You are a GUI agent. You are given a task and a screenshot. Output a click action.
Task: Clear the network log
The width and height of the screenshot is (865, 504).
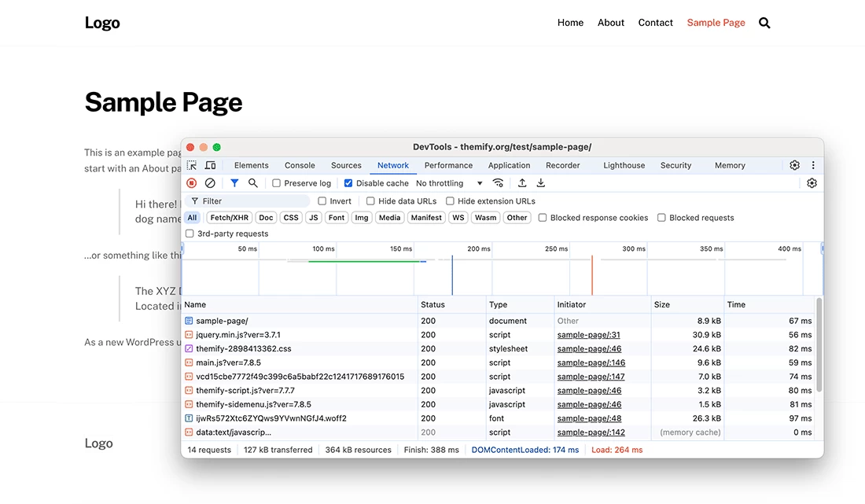pyautogui.click(x=210, y=183)
